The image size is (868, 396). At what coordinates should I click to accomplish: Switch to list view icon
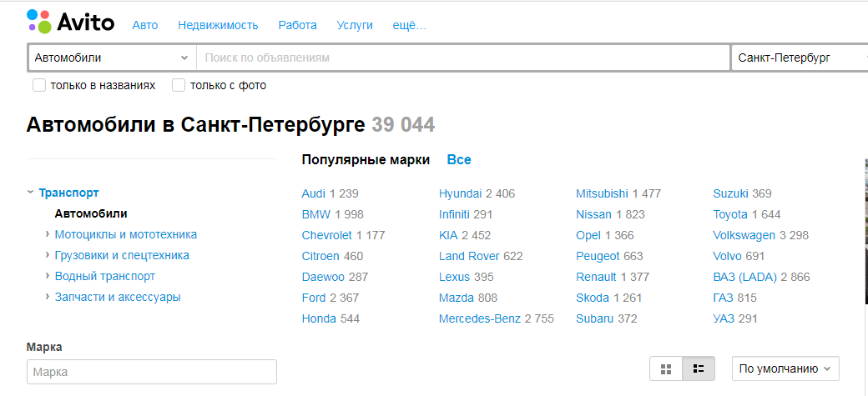click(x=699, y=368)
